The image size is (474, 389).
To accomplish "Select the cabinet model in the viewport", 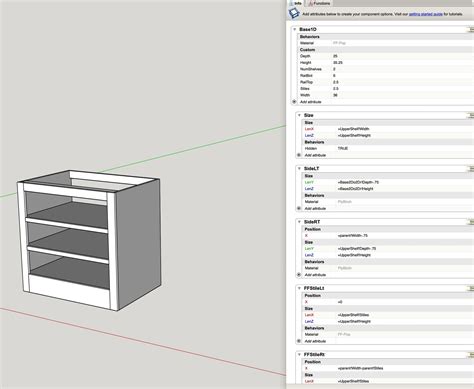I will click(90, 240).
